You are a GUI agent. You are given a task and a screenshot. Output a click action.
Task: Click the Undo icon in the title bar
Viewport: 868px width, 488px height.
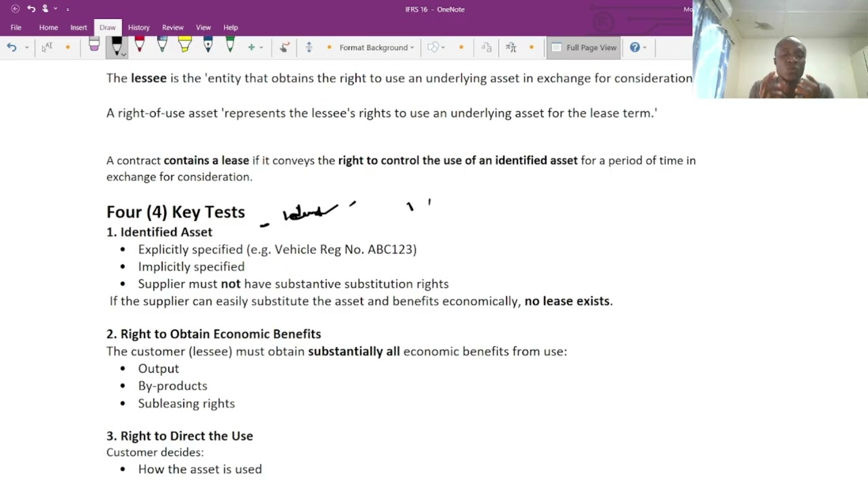click(31, 9)
